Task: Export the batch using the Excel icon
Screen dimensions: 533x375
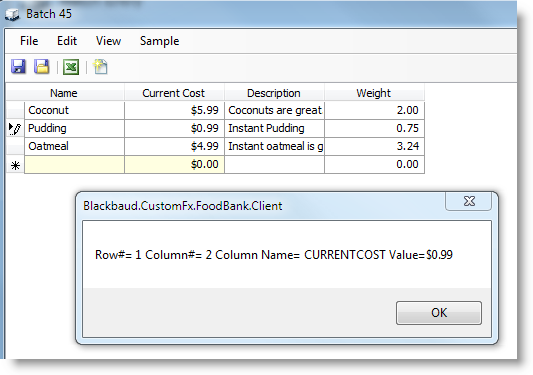Action: [71, 67]
